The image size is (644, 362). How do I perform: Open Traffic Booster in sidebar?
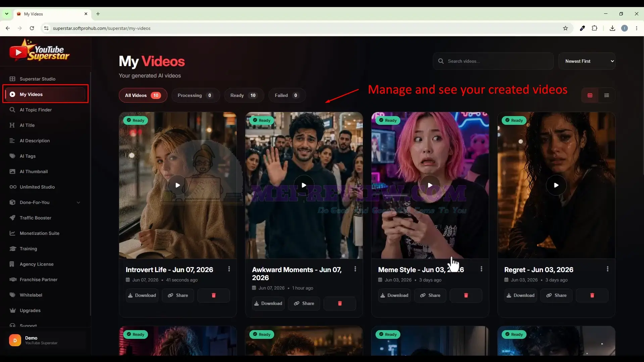point(45,218)
